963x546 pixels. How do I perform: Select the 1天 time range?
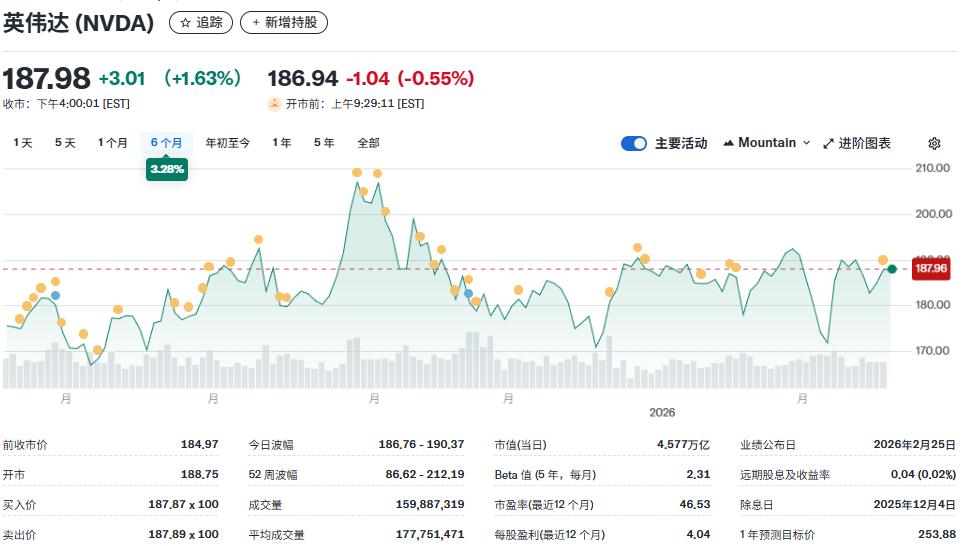pos(23,143)
